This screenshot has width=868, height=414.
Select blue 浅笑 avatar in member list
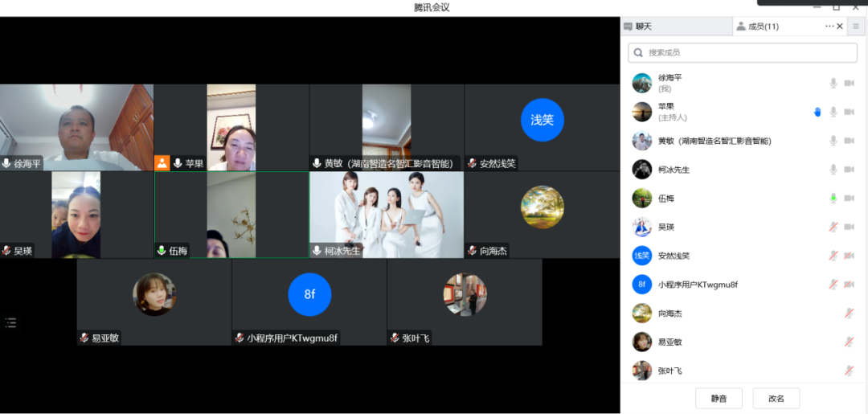(x=642, y=256)
